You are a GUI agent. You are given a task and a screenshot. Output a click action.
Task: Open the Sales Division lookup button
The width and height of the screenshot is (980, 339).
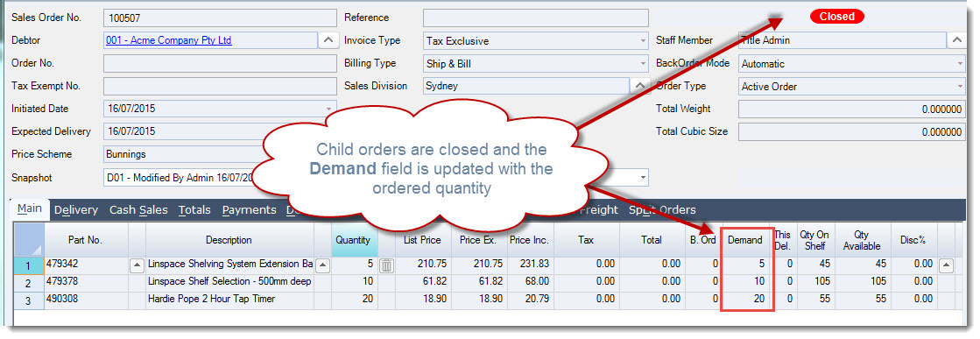(639, 87)
